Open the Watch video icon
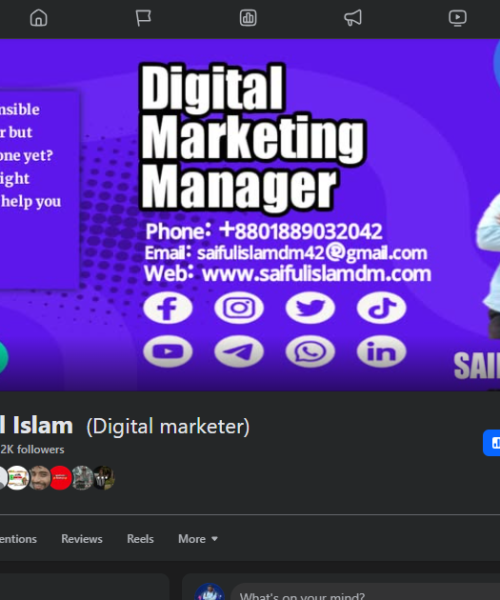 tap(458, 18)
